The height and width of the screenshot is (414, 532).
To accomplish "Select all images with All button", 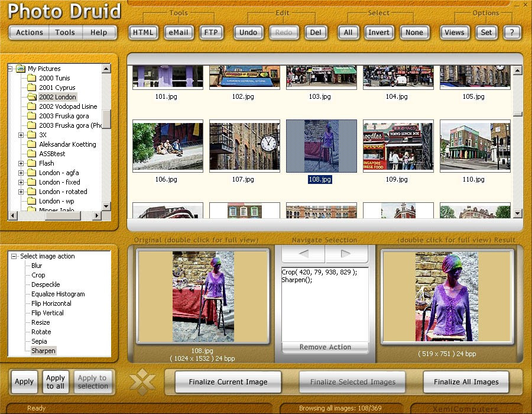I will tap(348, 33).
